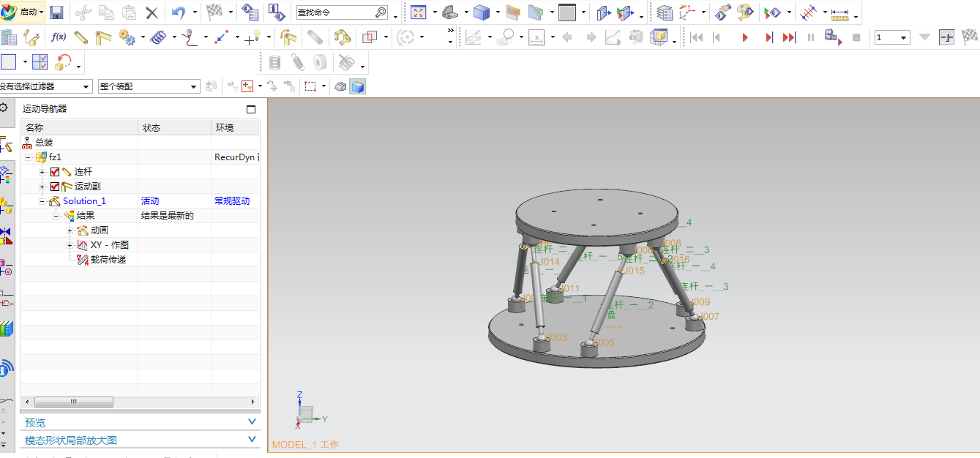Click the Fit view icon
The width and height of the screenshot is (980, 458).
pyautogui.click(x=418, y=12)
